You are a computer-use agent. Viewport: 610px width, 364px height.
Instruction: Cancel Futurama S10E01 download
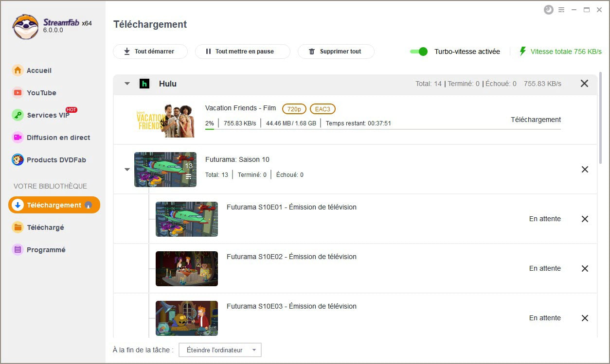(x=585, y=219)
